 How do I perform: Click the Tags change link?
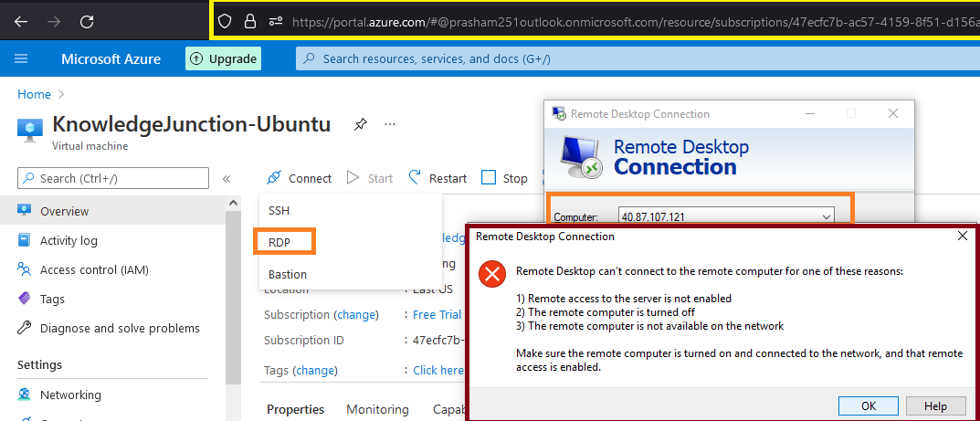click(x=316, y=371)
